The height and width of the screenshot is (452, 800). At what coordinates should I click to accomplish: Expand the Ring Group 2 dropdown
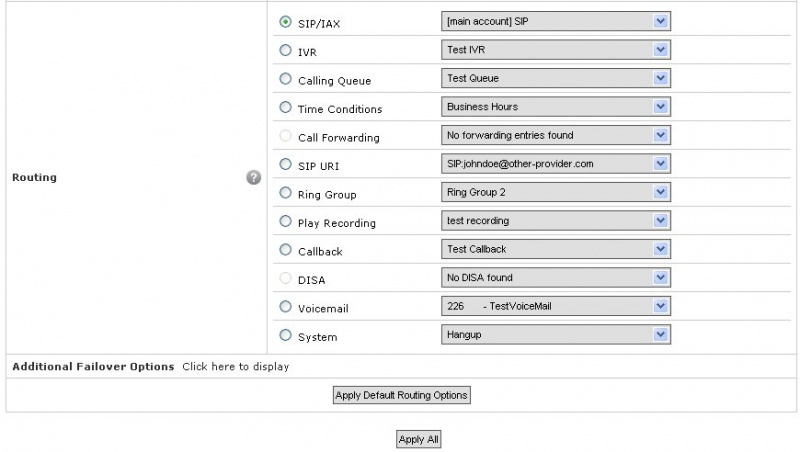click(556, 192)
